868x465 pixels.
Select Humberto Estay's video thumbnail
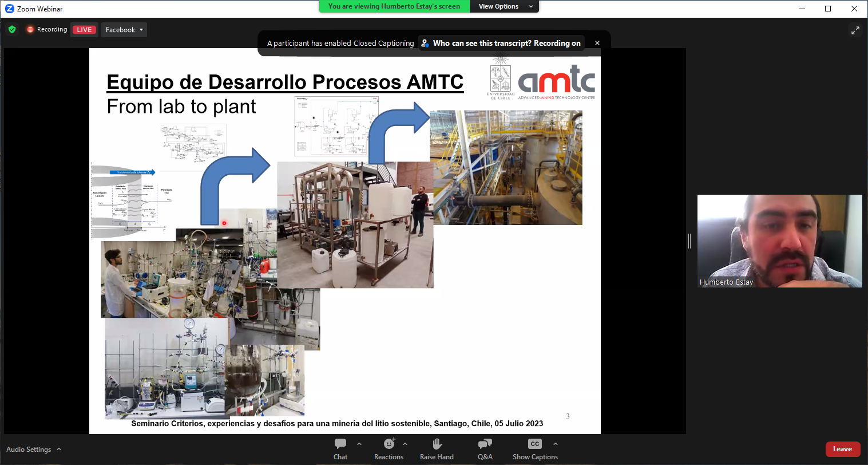click(779, 241)
